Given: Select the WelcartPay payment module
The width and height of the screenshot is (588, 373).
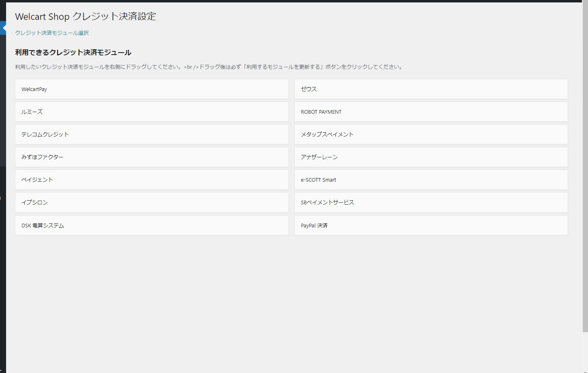Looking at the screenshot, I should (x=152, y=89).
